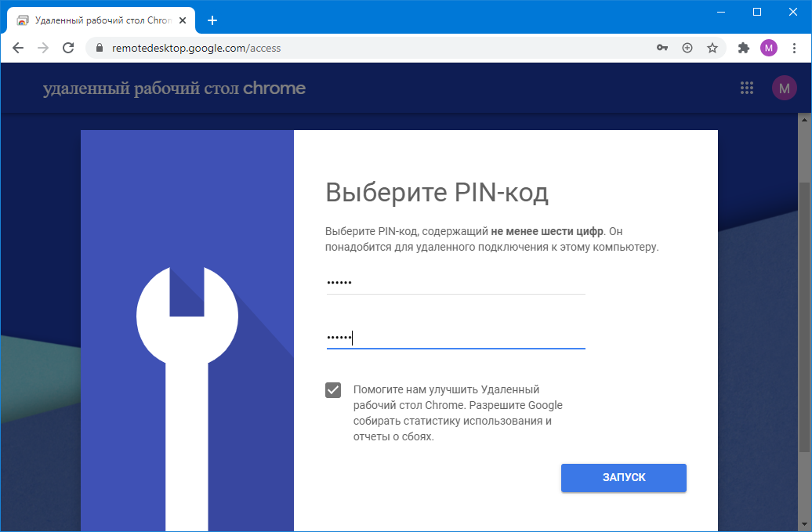Reload the current page
Screen dimensions: 812x532
pos(68,48)
